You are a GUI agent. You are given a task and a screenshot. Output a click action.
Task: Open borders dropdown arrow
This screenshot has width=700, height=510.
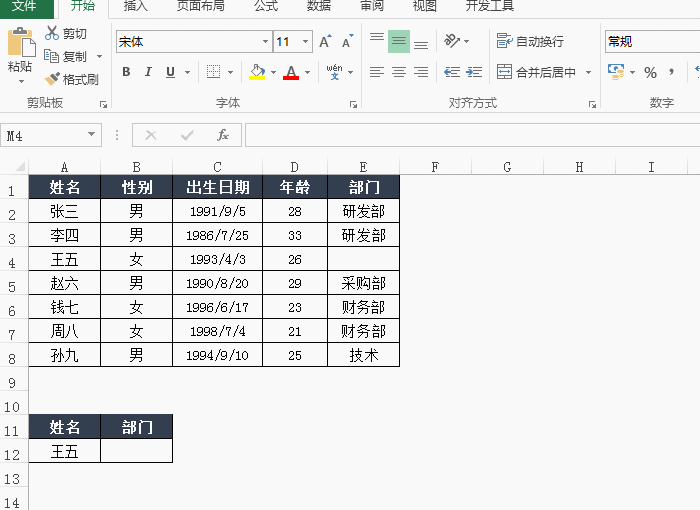click(x=230, y=72)
